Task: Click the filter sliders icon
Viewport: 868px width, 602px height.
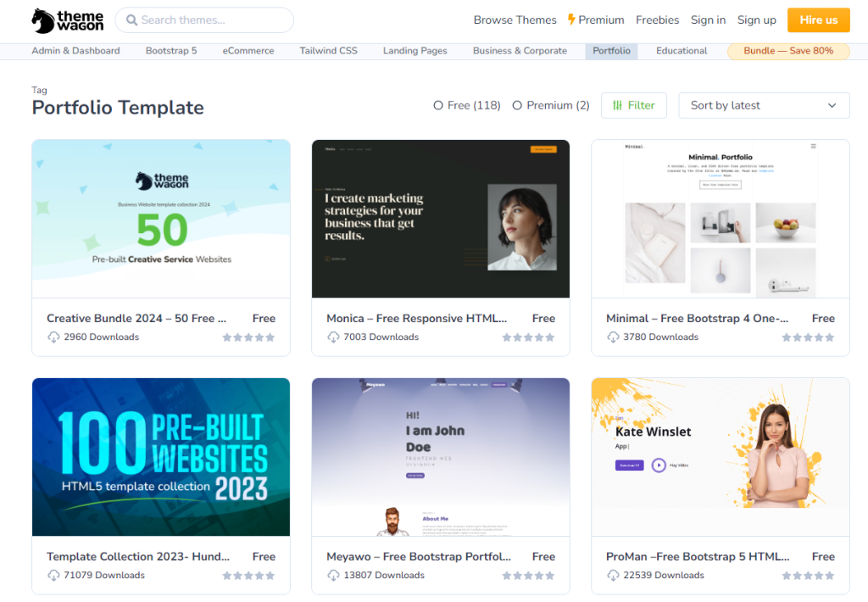Action: [617, 105]
